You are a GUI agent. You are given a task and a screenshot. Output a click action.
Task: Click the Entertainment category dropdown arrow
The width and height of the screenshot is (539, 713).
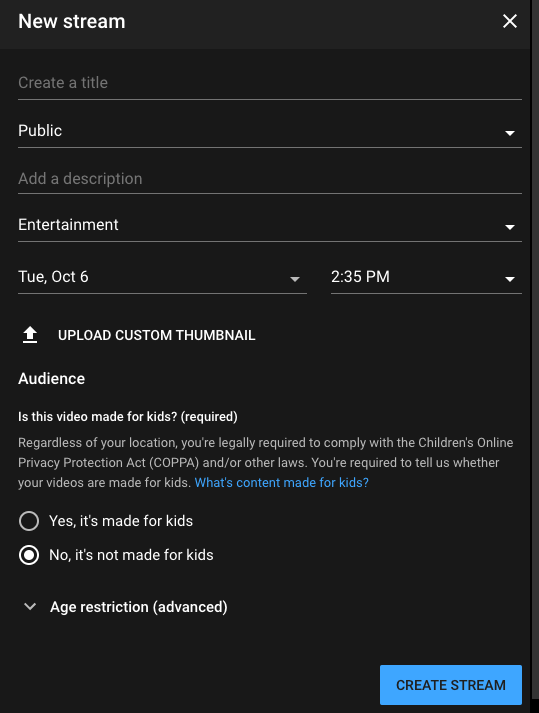click(509, 226)
